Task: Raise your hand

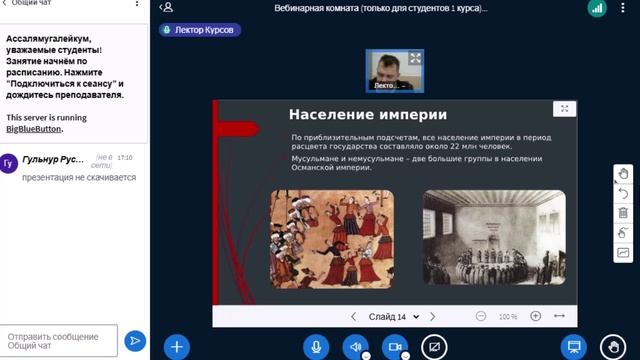Action: (613, 347)
